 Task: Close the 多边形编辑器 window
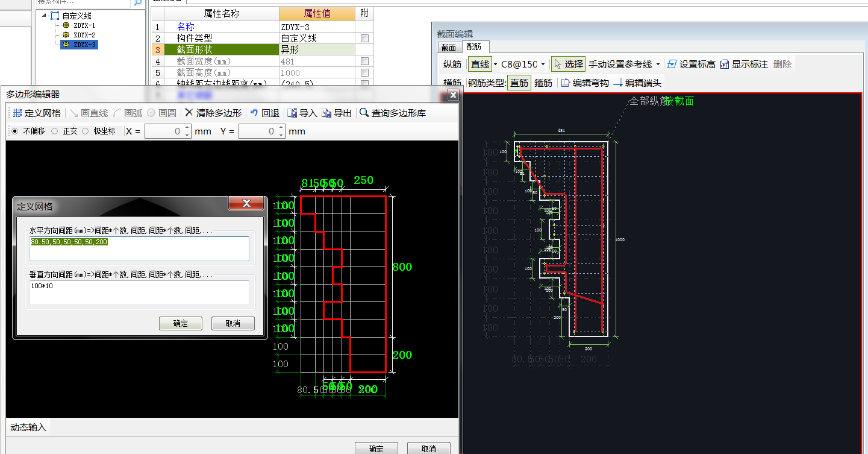(x=452, y=95)
